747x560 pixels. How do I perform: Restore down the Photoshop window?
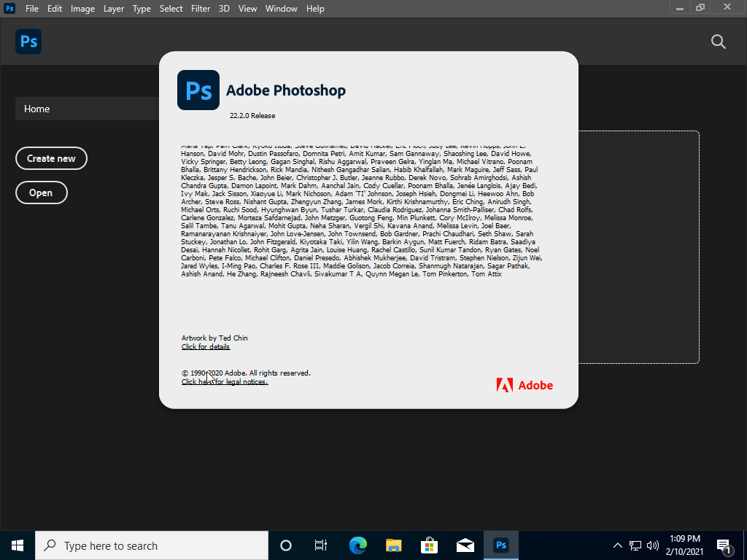(700, 7)
